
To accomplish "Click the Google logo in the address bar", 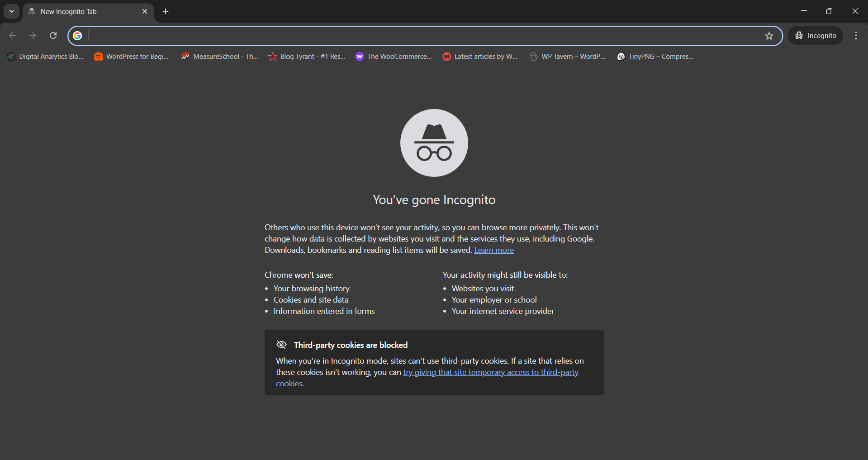I will coord(77,35).
